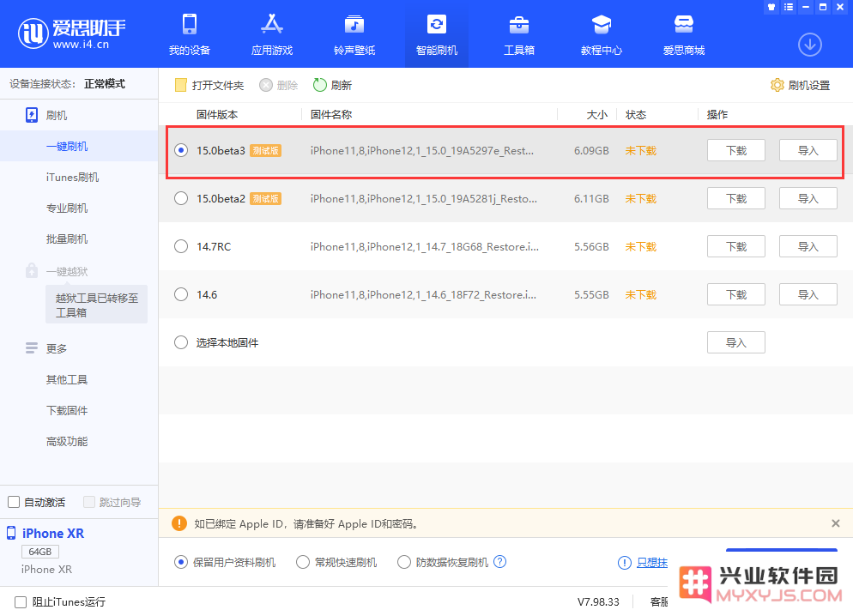Image resolution: width=853 pixels, height=616 pixels.
Task: Select 保留用户资料刷机 radio option
Action: 181,562
